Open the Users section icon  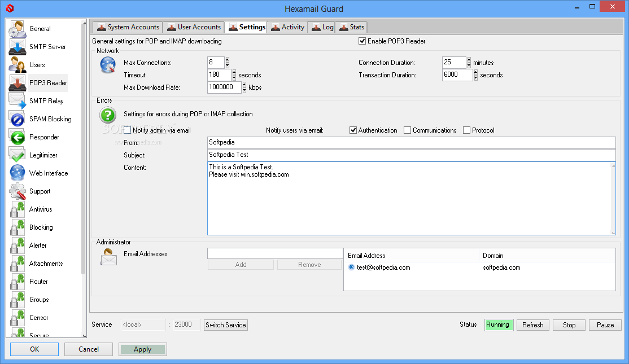18,65
